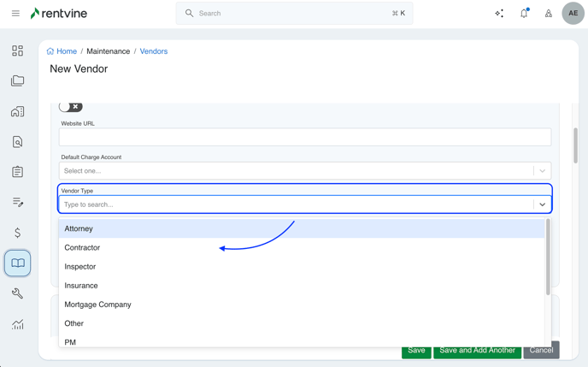Select Contractor from the vendor type list
This screenshot has width=588, height=367.
point(82,248)
